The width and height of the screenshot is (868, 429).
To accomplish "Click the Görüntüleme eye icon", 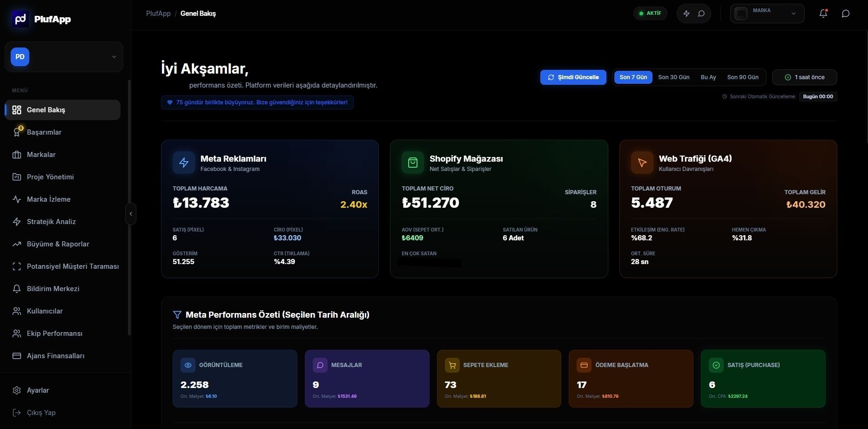I will (188, 365).
